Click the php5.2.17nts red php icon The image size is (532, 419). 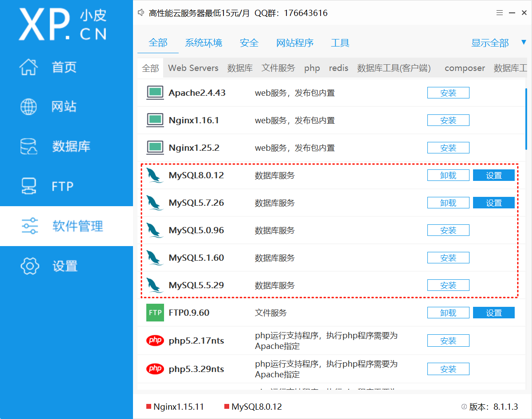coord(155,341)
